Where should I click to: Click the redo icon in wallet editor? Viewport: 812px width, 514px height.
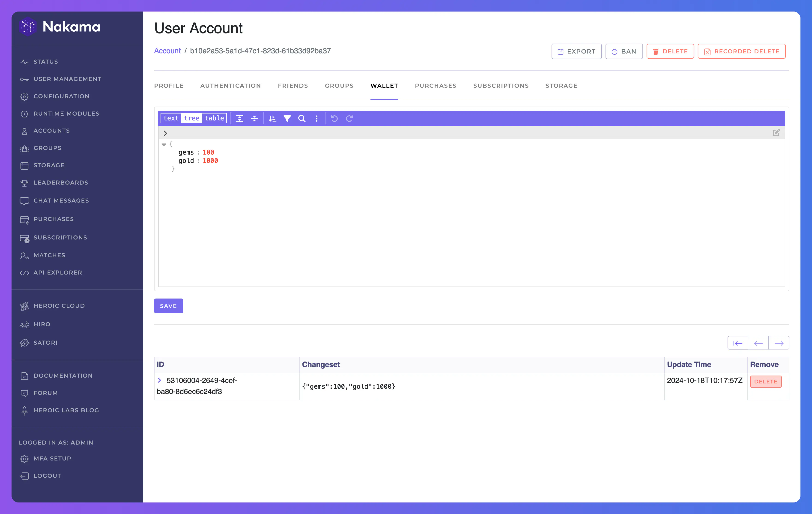point(350,118)
